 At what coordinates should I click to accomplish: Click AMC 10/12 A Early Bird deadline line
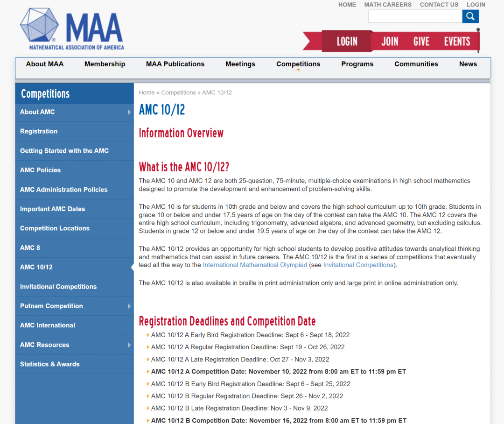click(x=251, y=335)
